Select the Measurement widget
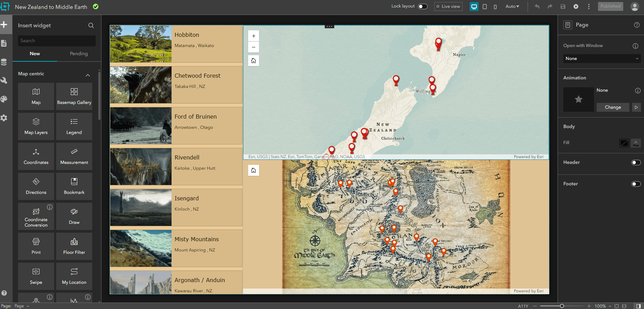 coord(74,156)
